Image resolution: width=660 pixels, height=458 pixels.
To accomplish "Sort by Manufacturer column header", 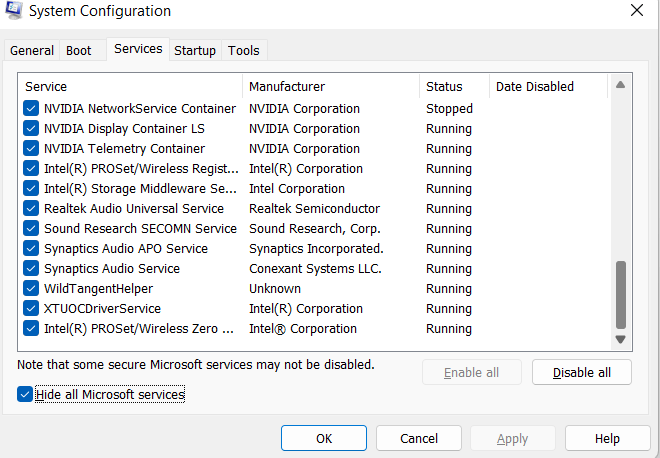I will [331, 86].
